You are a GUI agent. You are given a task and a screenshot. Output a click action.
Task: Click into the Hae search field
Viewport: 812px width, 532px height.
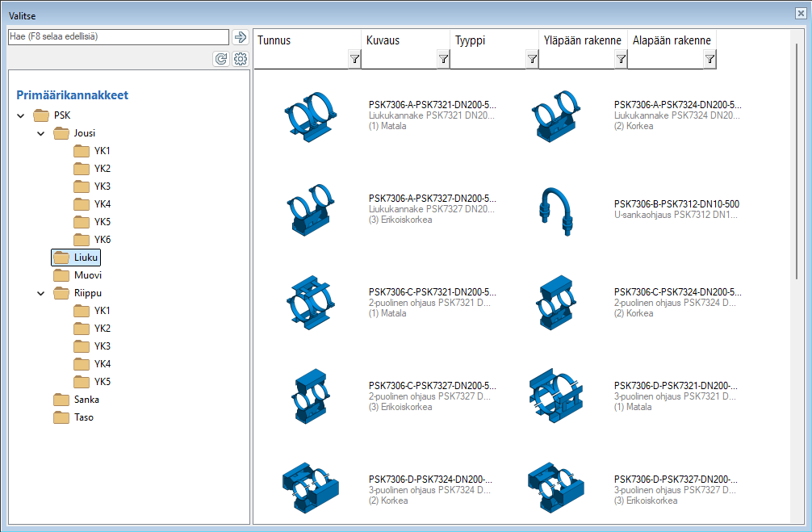pos(118,37)
